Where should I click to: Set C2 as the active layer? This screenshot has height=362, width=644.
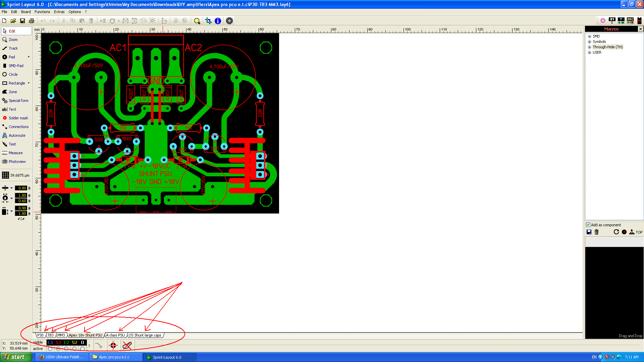[x=66, y=349]
